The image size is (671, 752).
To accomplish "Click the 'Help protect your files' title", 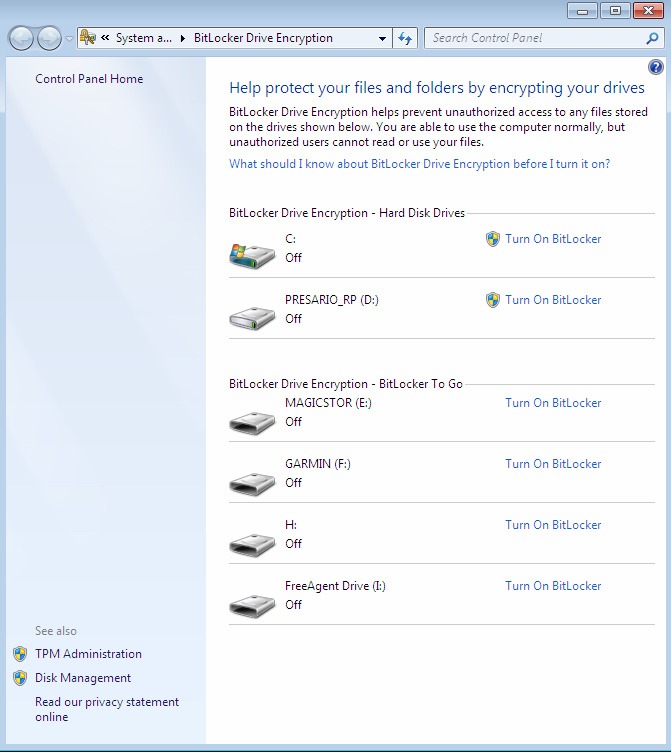I will click(x=437, y=88).
